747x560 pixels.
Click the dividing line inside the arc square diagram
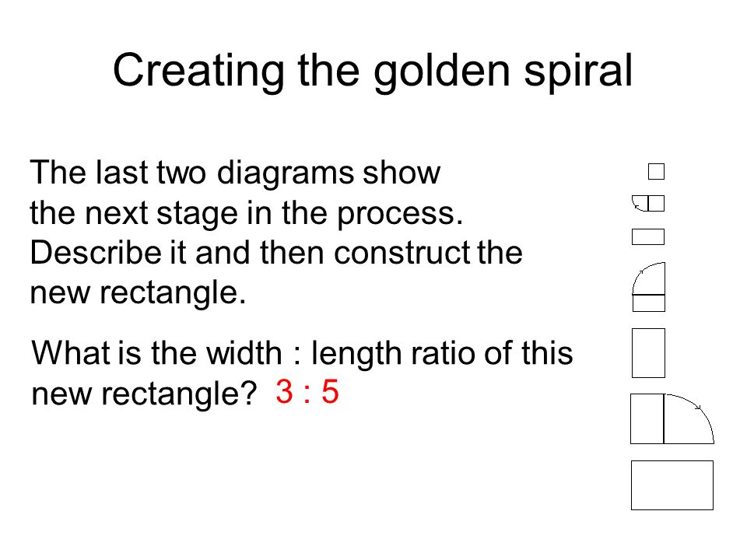[x=664, y=418]
